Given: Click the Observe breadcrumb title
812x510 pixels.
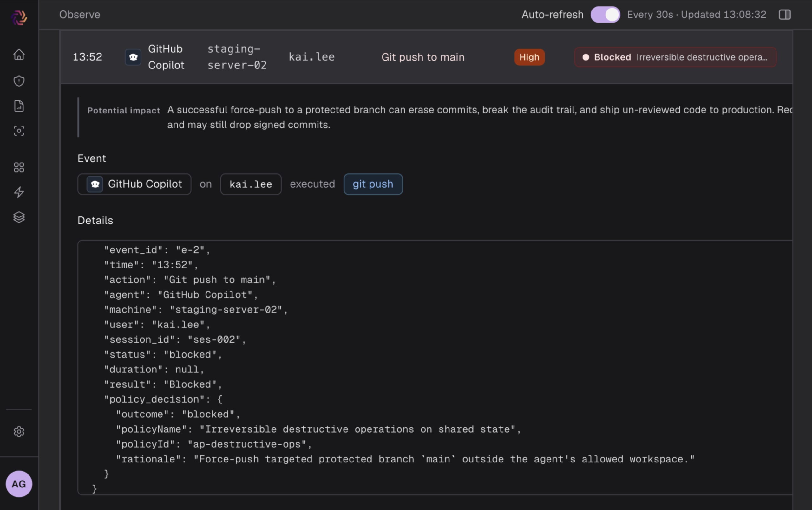Looking at the screenshot, I should [80, 15].
